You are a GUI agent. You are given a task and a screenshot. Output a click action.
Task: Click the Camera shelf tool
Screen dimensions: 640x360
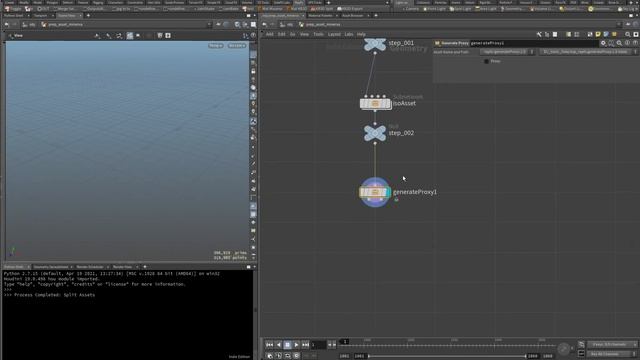pyautogui.click(x=410, y=9)
